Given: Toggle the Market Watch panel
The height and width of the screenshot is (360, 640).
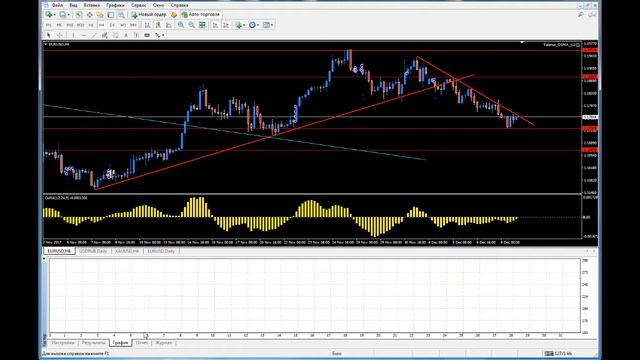Looking at the screenshot, I should pyautogui.click(x=79, y=15).
